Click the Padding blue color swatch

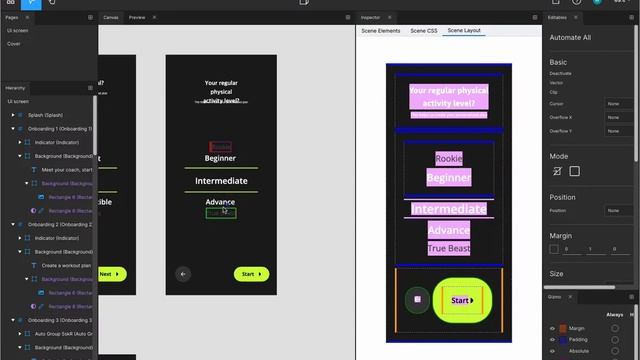click(563, 340)
